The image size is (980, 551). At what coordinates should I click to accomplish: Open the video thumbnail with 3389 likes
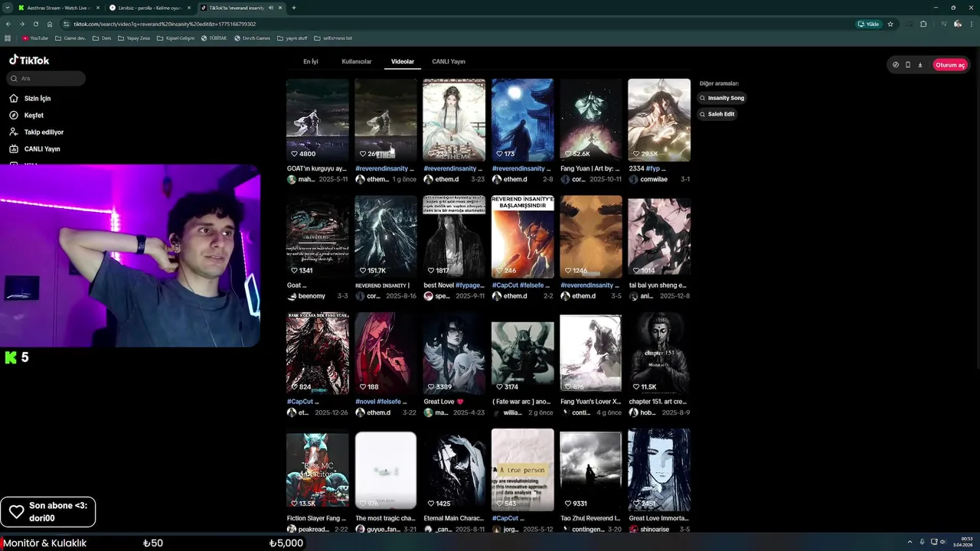tap(454, 353)
